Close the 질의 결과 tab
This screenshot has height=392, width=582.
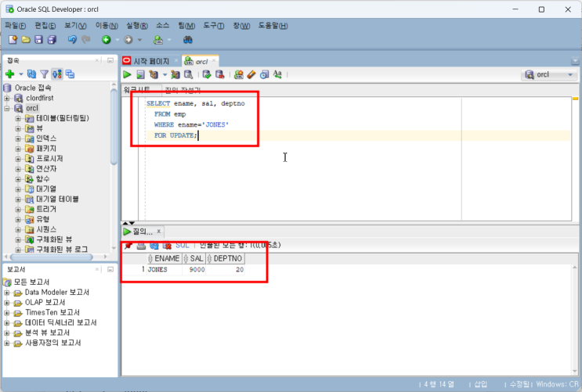click(x=159, y=232)
